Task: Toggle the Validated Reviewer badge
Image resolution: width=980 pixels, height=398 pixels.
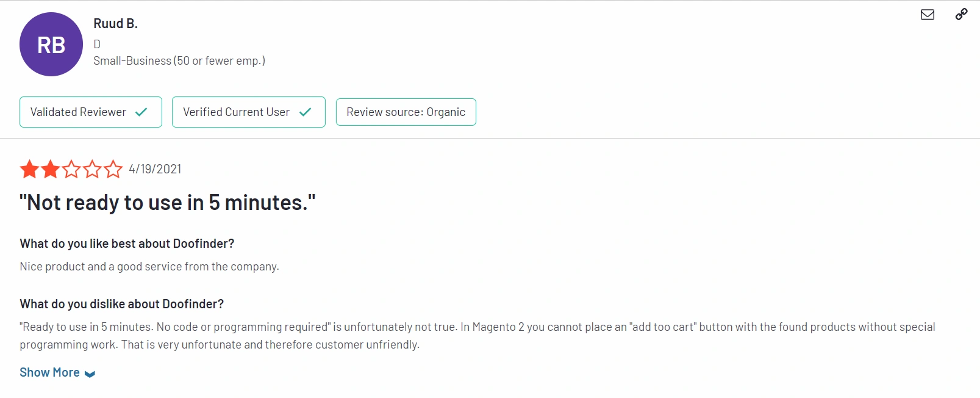Action: pyautogui.click(x=90, y=112)
